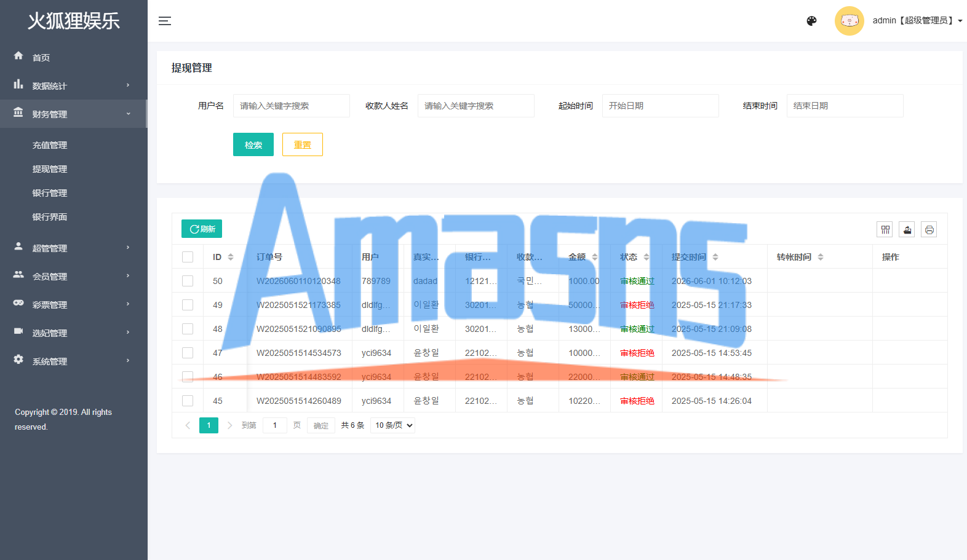The width and height of the screenshot is (967, 560).
Task: Sort the table by 金额 column
Action: click(595, 257)
